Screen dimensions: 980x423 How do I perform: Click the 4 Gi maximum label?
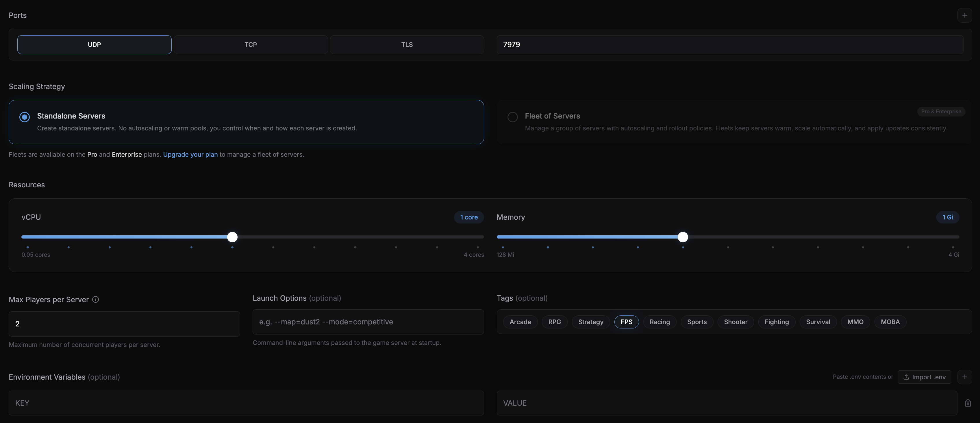click(953, 255)
